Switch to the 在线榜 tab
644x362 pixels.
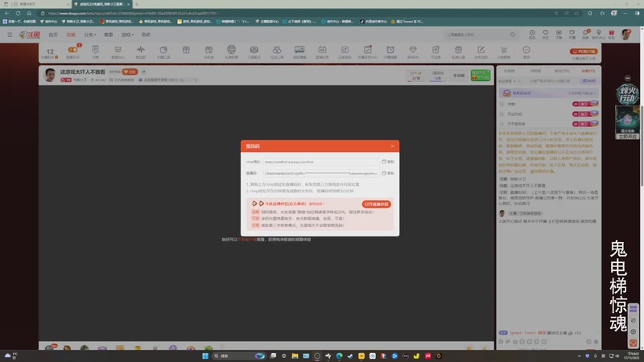tap(510, 71)
